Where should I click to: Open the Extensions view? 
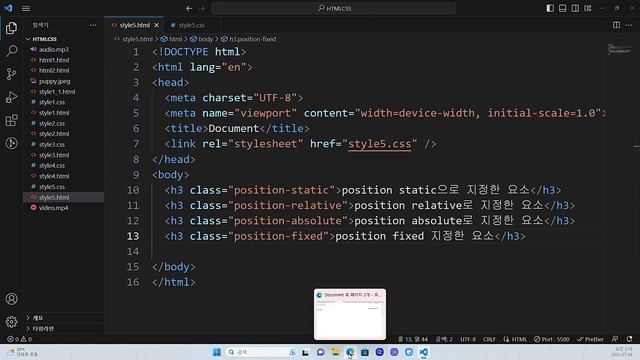tap(11, 120)
